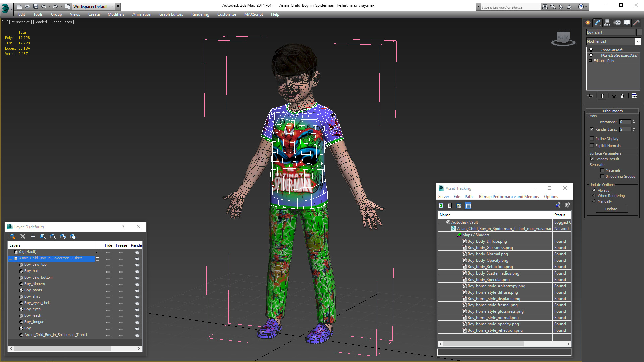
Task: Enable the Isoline Display checkbox
Action: pyautogui.click(x=592, y=139)
